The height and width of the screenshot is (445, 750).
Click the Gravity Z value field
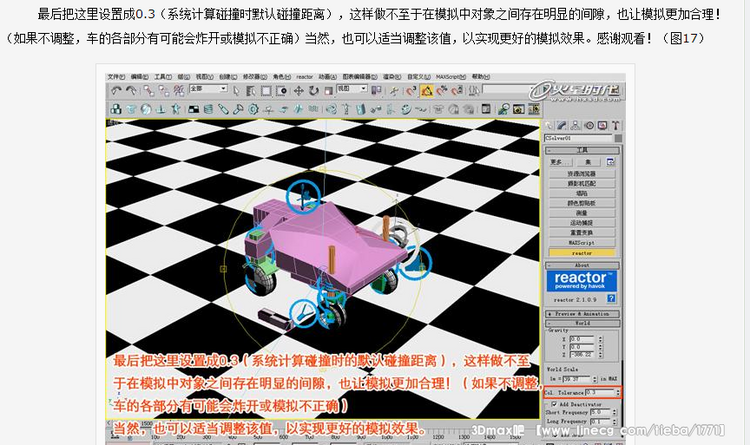pyautogui.click(x=583, y=355)
